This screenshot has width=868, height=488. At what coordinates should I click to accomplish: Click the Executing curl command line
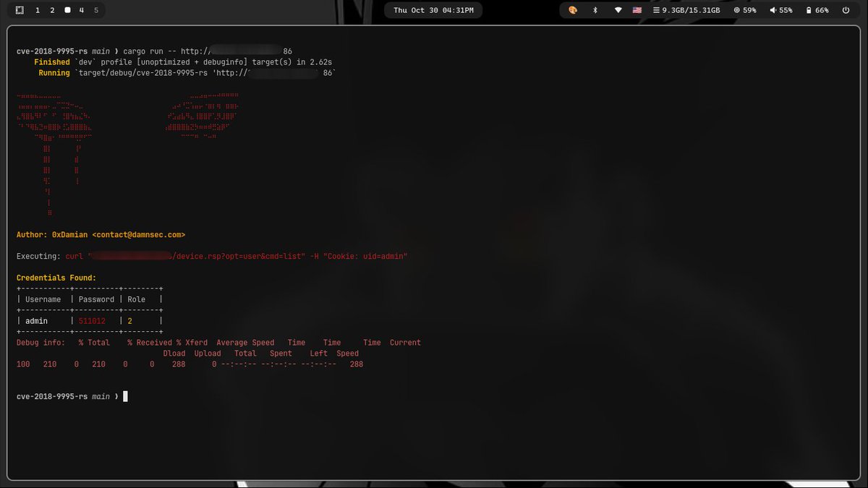(x=212, y=257)
